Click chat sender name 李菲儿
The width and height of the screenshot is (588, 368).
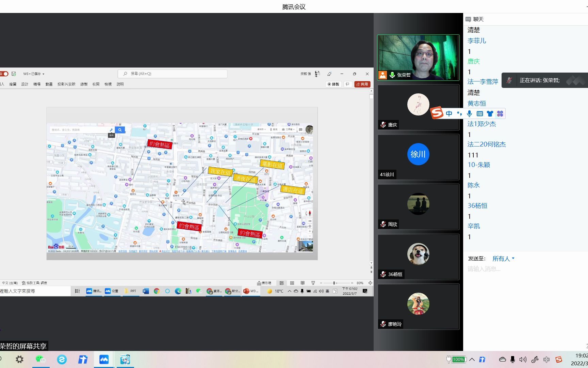(476, 41)
